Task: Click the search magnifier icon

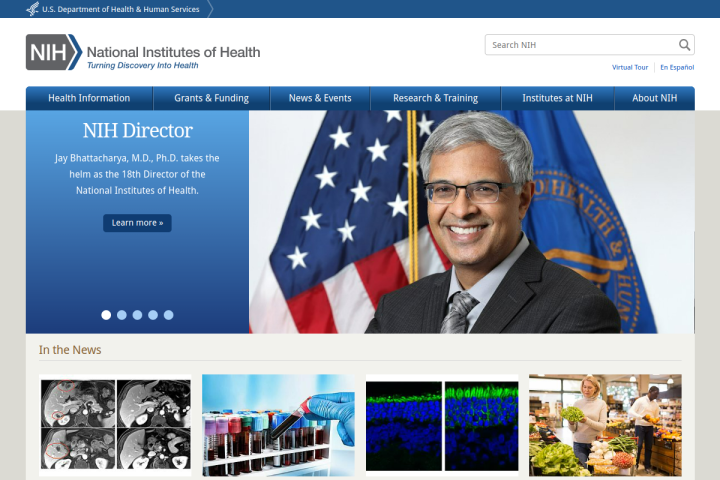Action: 684,45
